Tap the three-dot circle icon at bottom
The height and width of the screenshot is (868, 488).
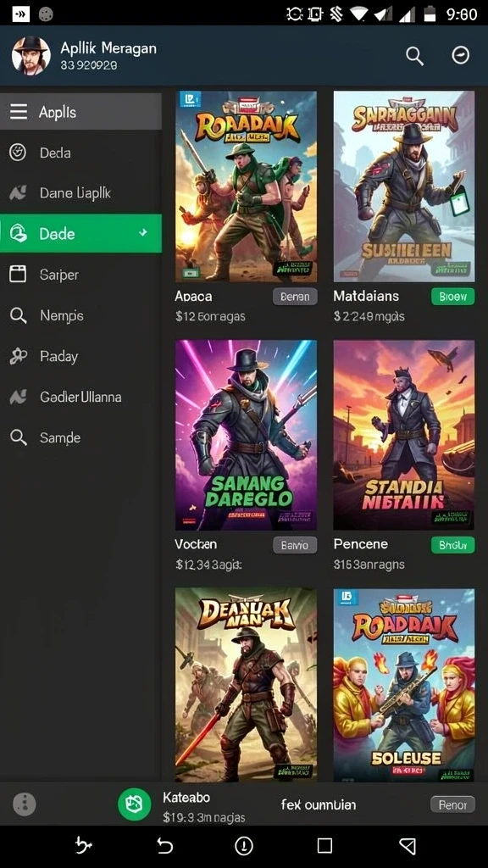tap(24, 804)
